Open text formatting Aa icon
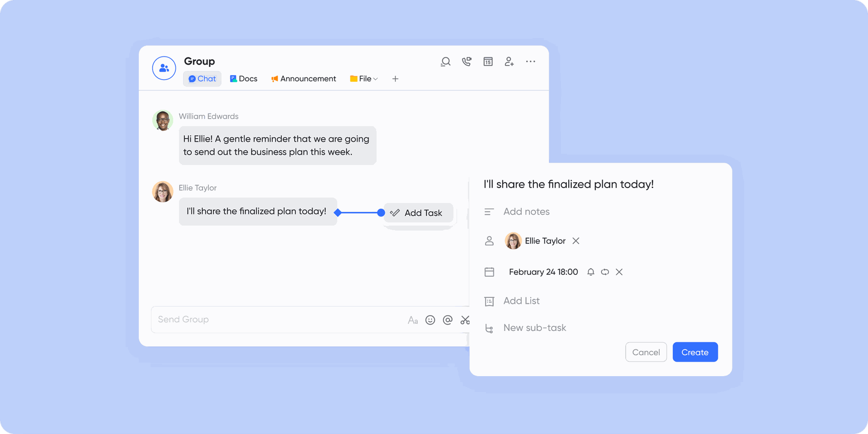The height and width of the screenshot is (434, 868). coord(413,320)
